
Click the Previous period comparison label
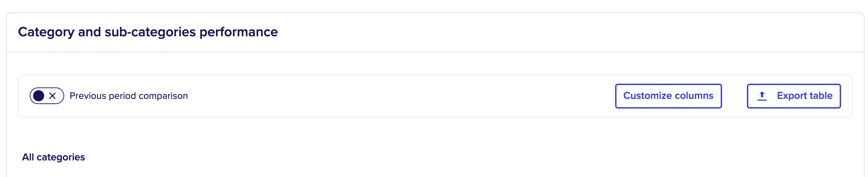coord(129,96)
